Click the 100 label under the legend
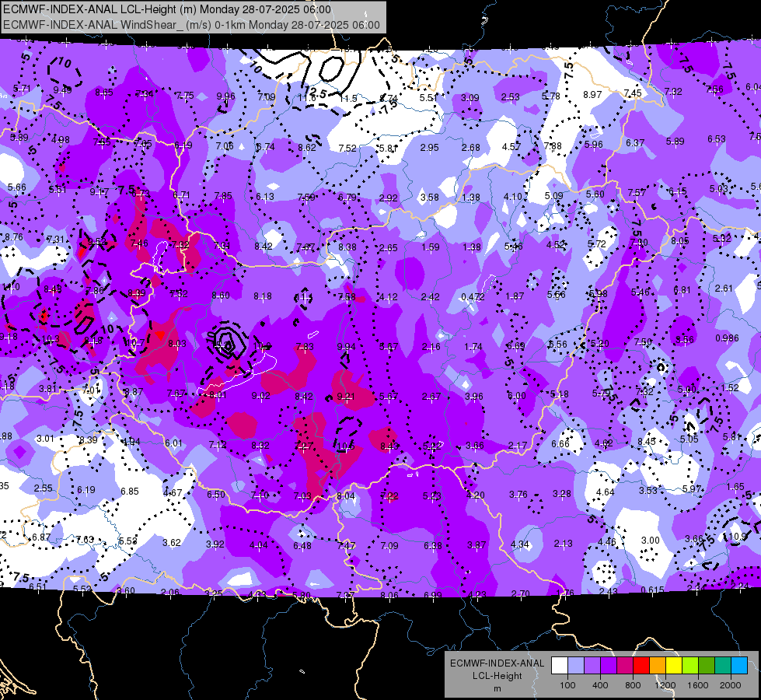Image resolution: width=761 pixels, height=700 pixels. (567, 685)
